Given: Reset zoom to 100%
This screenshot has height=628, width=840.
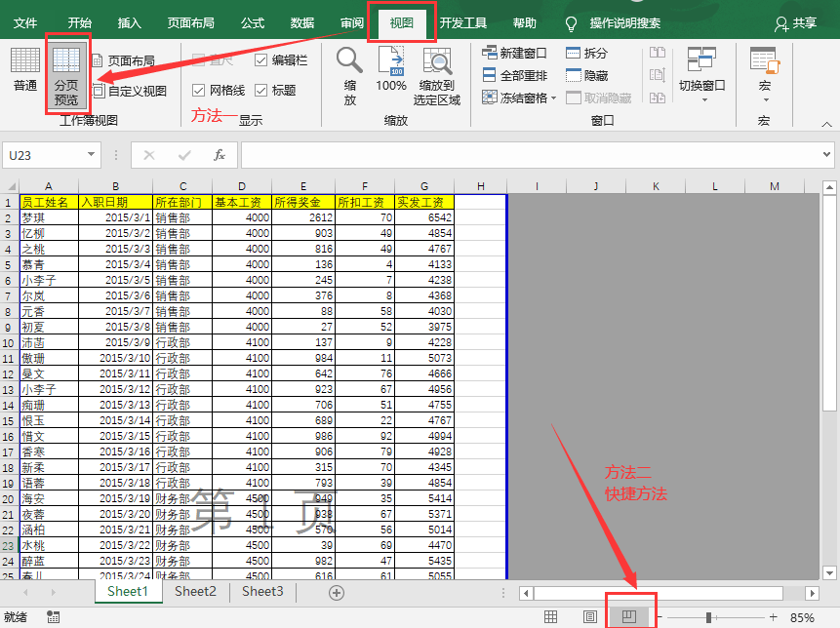Looking at the screenshot, I should point(391,69).
